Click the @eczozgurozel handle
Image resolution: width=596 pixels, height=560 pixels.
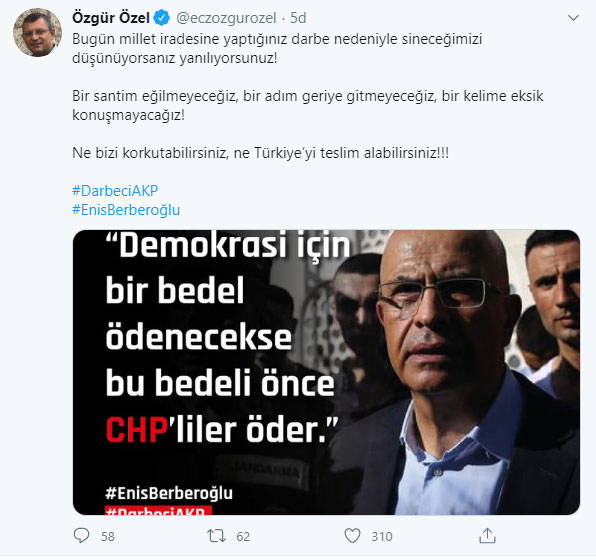[226, 18]
